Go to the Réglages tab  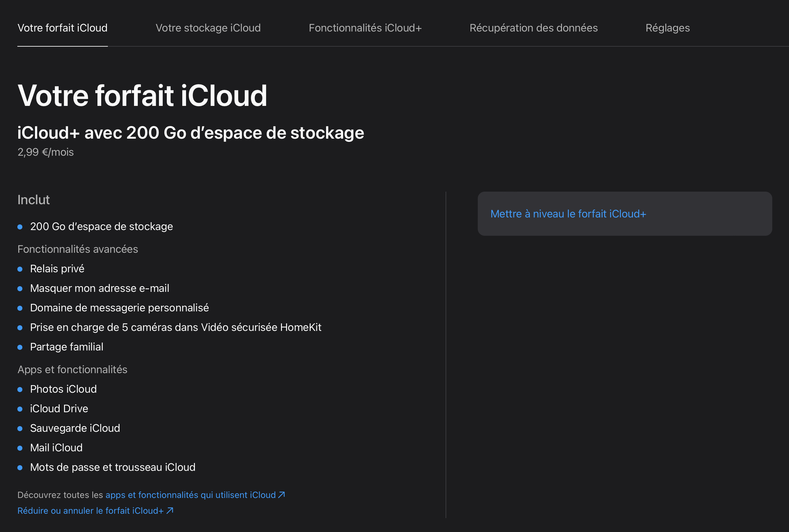pyautogui.click(x=668, y=28)
